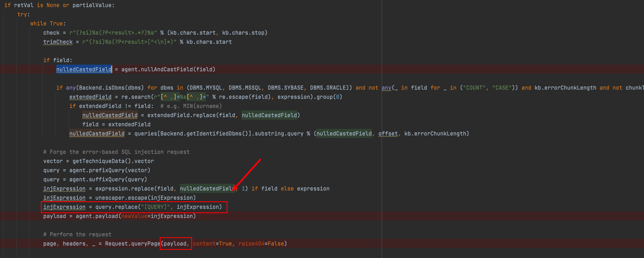Click the "[QUERY]" string in query.replace
The height and width of the screenshot is (258, 644).
(x=155, y=207)
